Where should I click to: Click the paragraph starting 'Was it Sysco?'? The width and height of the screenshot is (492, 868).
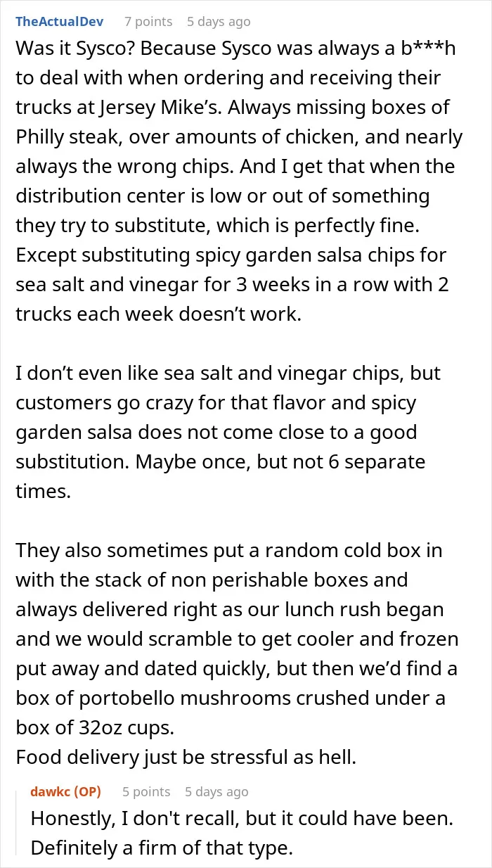239,181
